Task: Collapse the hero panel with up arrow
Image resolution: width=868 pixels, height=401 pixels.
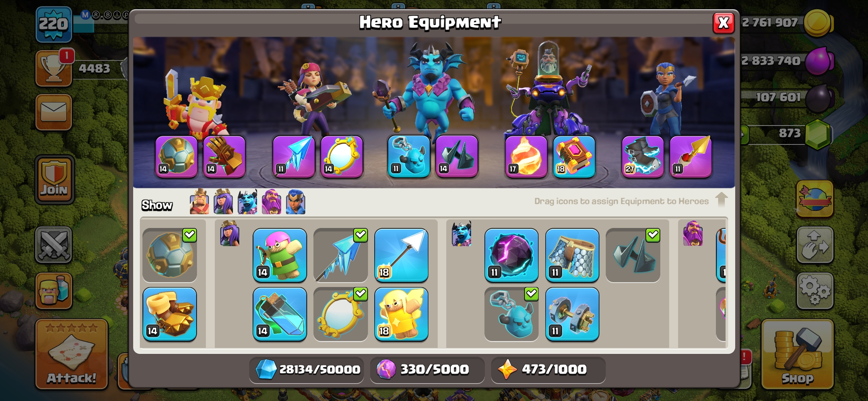Action: click(721, 200)
